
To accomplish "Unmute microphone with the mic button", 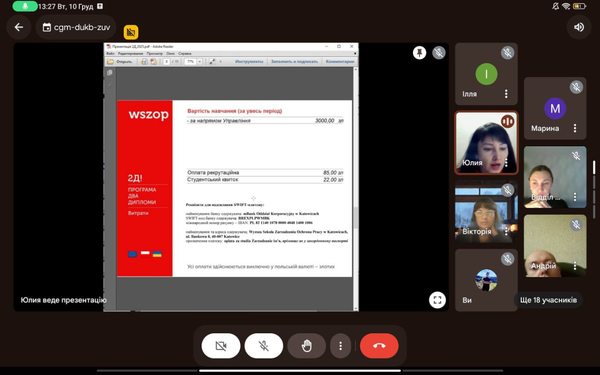I will click(x=264, y=346).
